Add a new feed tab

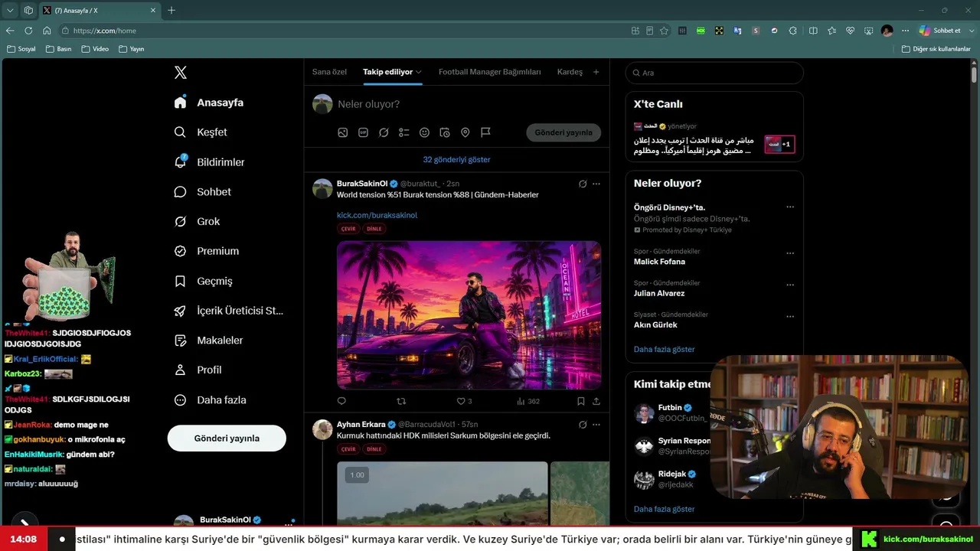pos(596,72)
